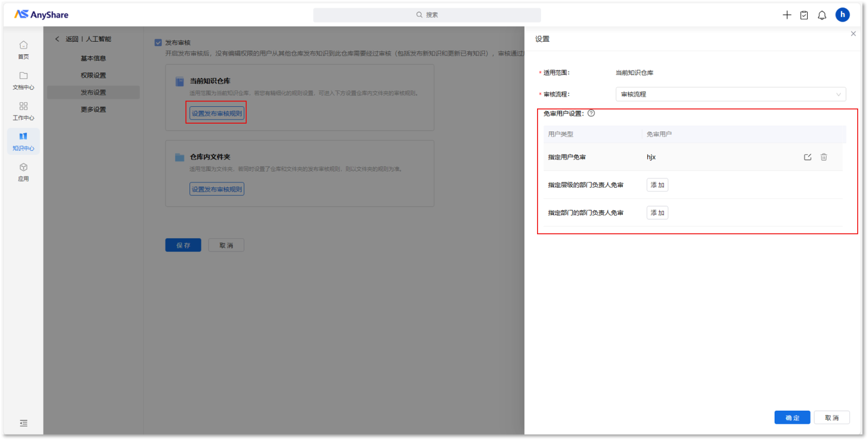Click the 当前知识仓库 book icon
Viewport: 868px width, 440px height.
180,82
